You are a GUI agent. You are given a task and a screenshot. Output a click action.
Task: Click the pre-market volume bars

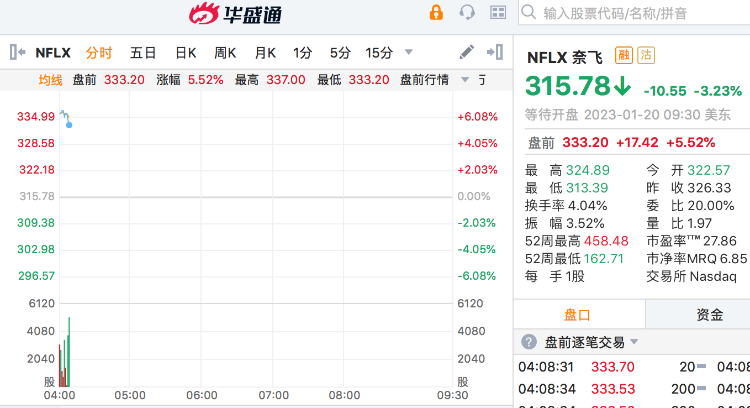(x=65, y=352)
